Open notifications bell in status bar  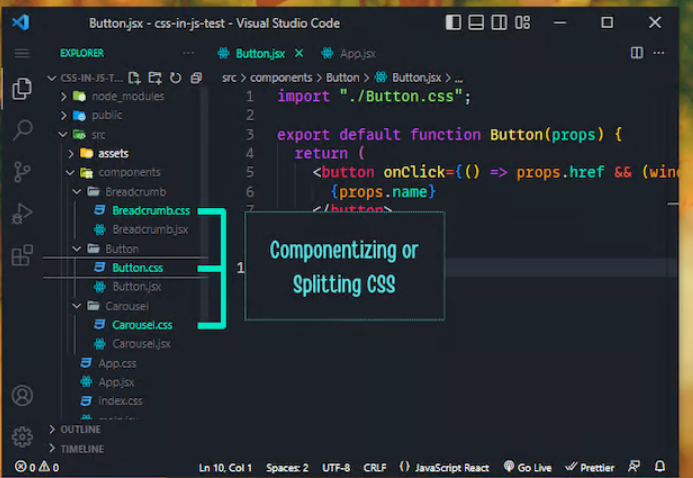[660, 467]
